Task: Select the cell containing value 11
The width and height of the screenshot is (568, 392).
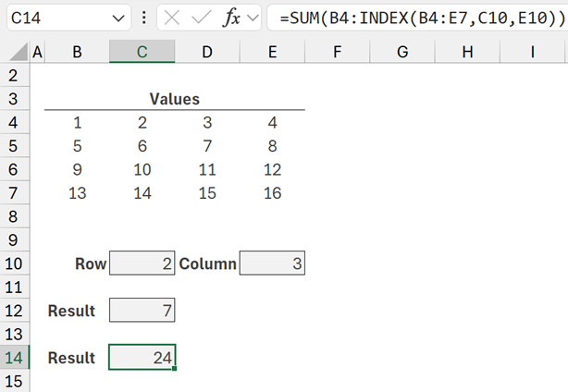Action: click(207, 169)
